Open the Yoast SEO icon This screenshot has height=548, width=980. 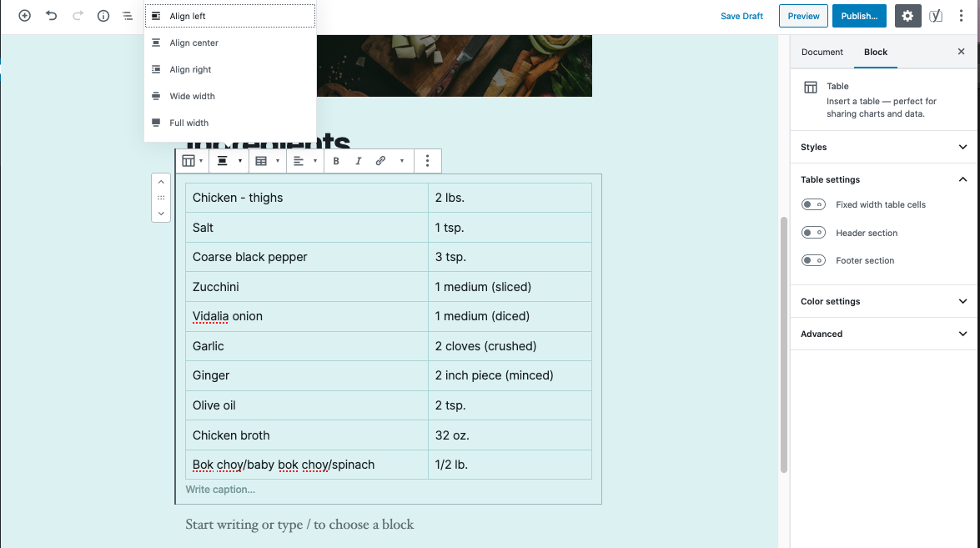click(936, 16)
